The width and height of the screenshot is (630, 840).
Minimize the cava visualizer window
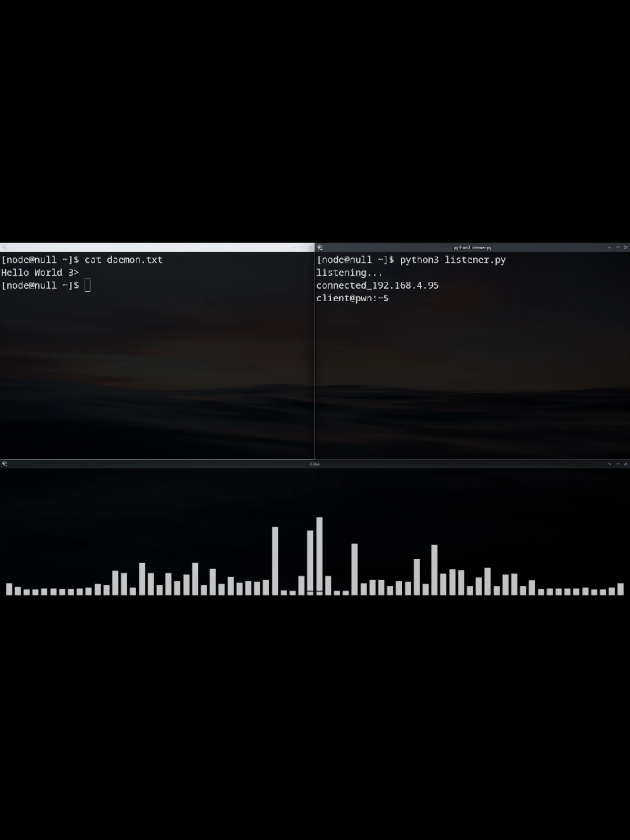pyautogui.click(x=609, y=464)
